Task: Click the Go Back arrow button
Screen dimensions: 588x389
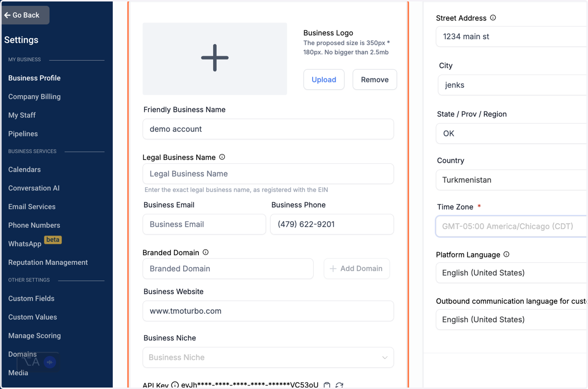Action: point(24,15)
